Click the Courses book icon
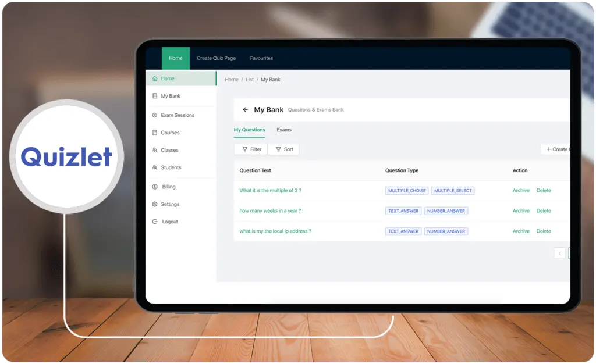 click(155, 133)
